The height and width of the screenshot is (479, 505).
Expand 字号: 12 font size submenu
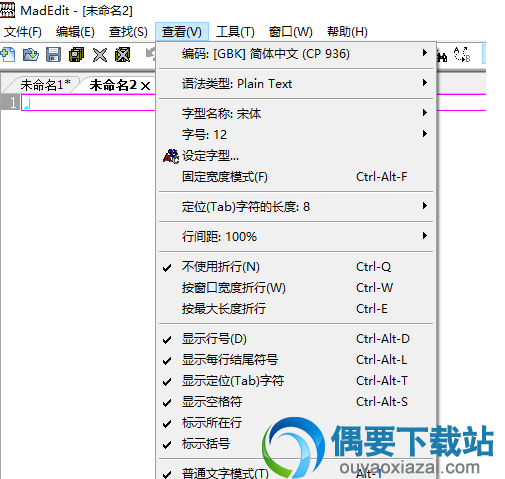pyautogui.click(x=296, y=135)
